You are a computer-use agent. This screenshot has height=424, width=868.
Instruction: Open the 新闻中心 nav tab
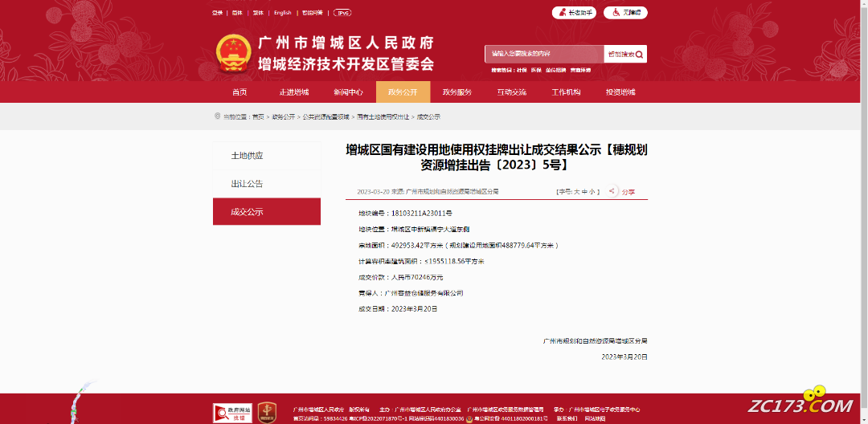pyautogui.click(x=348, y=92)
